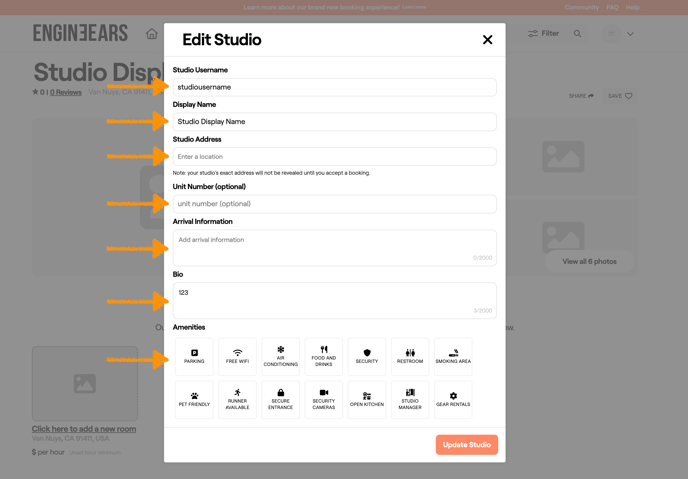Image resolution: width=688 pixels, height=479 pixels.
Task: Enable the Smoking Area amenity
Action: point(453,356)
